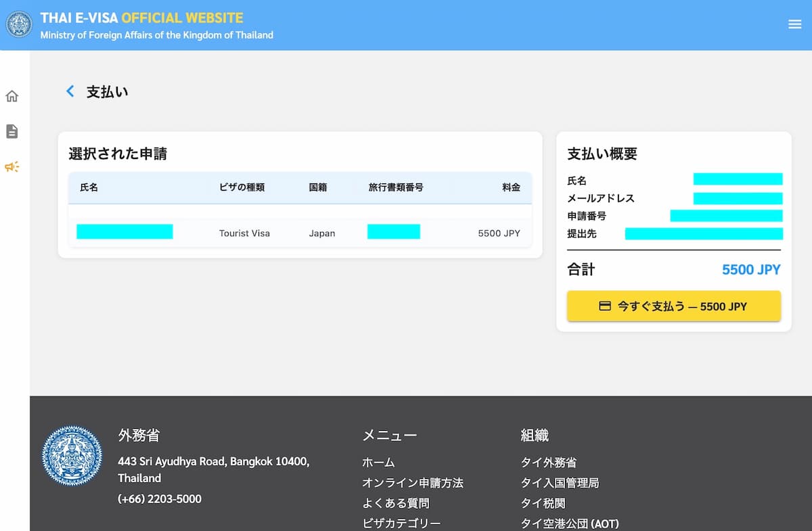Viewport: 812px width, 531px height.
Task: Click the THAI E-VISA OFFICIAL WEBSITE title
Action: [x=141, y=18]
